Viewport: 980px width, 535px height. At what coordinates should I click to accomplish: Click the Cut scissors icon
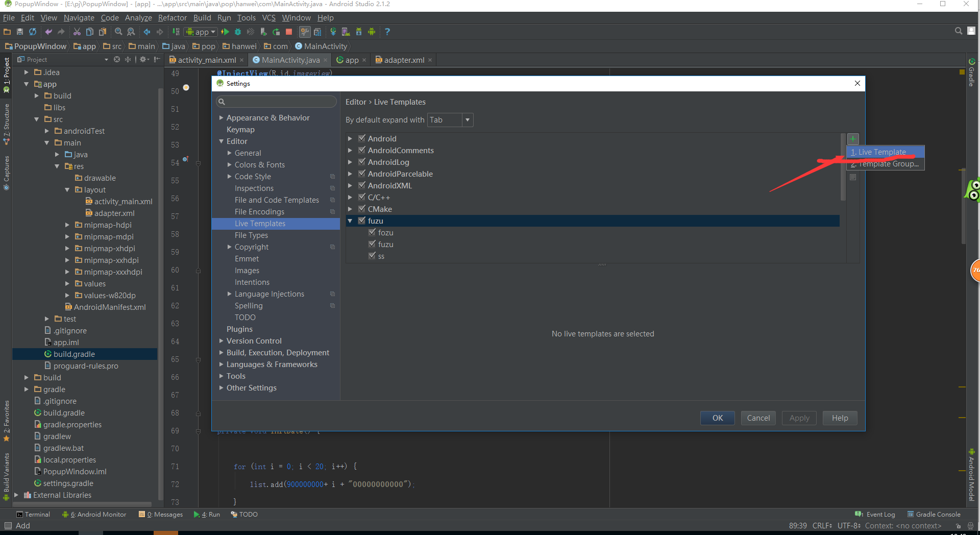tap(77, 32)
